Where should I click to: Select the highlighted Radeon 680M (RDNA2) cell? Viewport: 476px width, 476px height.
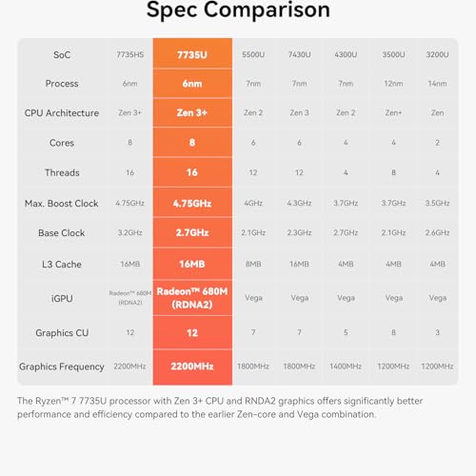pyautogui.click(x=192, y=298)
